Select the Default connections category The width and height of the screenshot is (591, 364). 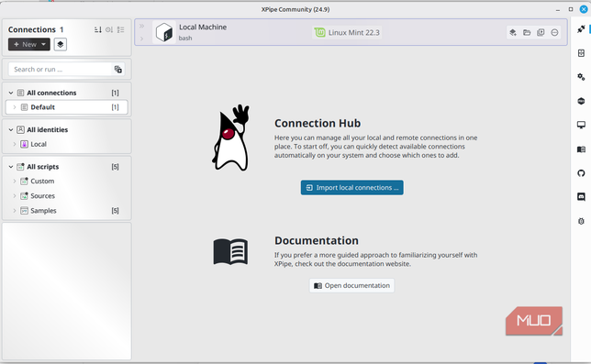pyautogui.click(x=67, y=107)
